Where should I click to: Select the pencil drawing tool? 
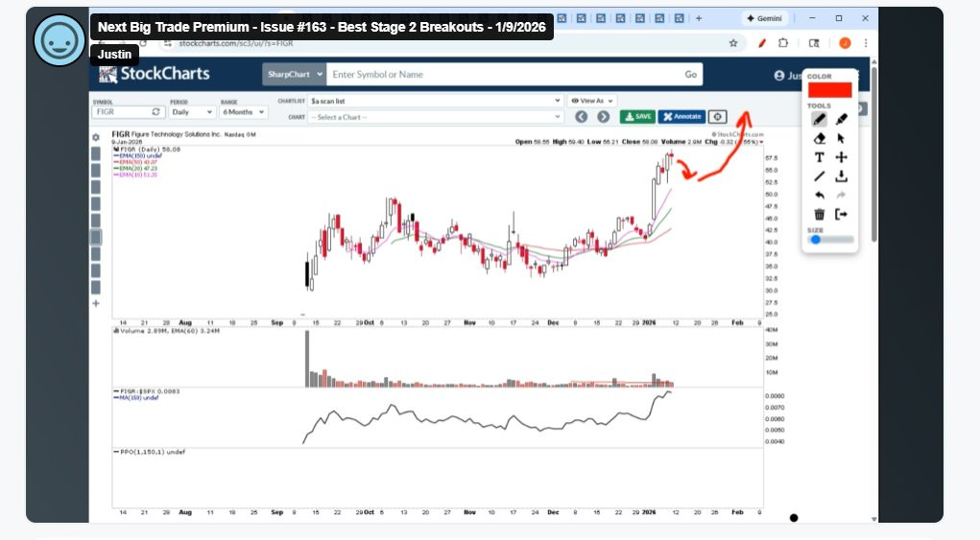(819, 119)
